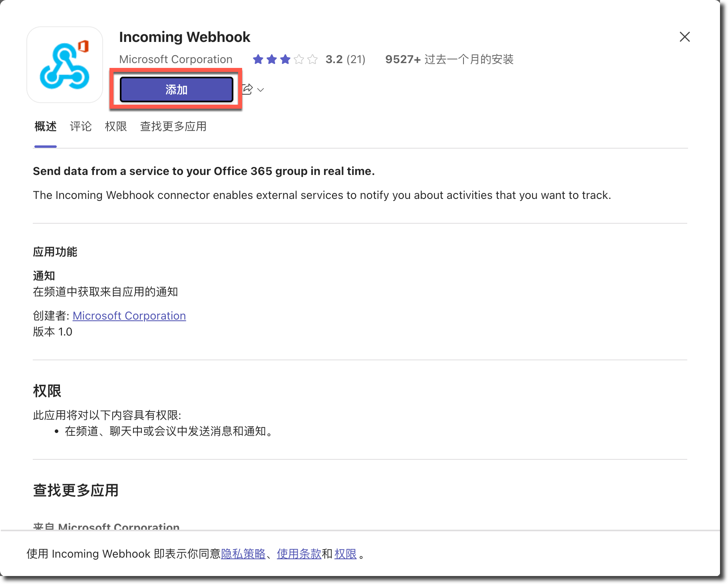Click the third filled rating star

coord(285,60)
